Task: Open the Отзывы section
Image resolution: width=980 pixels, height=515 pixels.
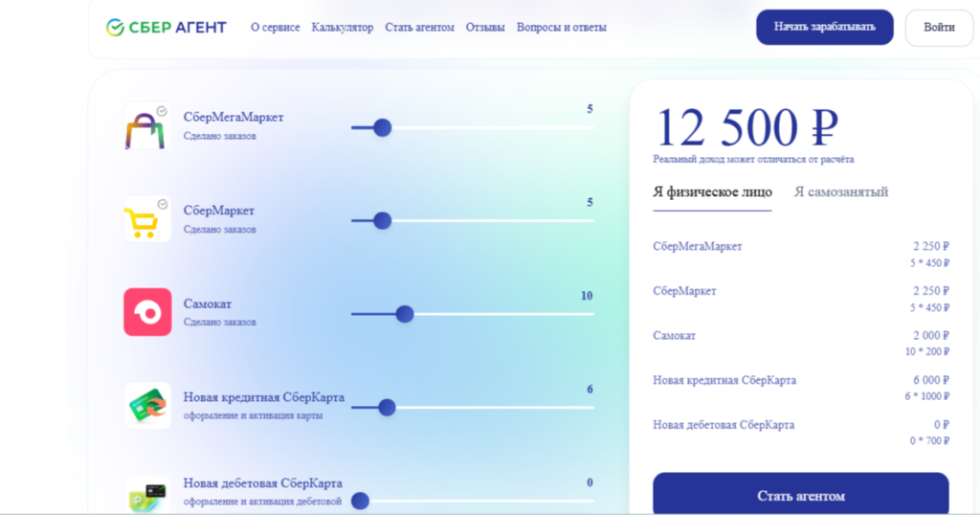Action: click(x=485, y=28)
